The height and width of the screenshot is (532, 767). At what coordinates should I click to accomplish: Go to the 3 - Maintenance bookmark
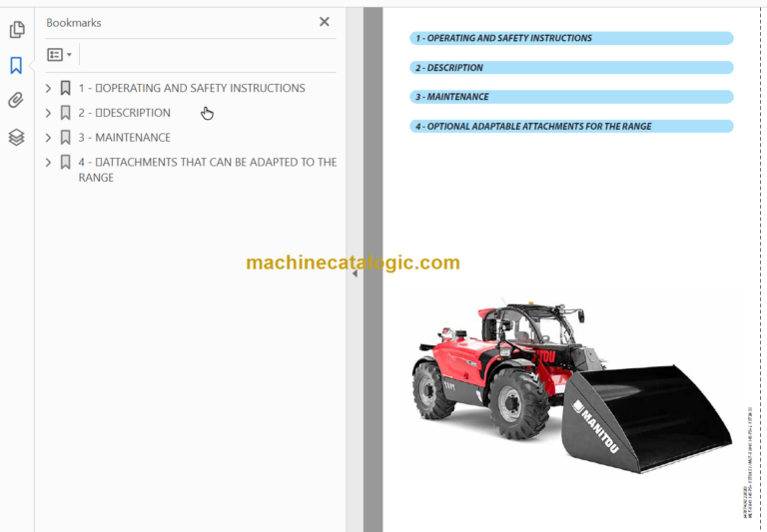[124, 138]
